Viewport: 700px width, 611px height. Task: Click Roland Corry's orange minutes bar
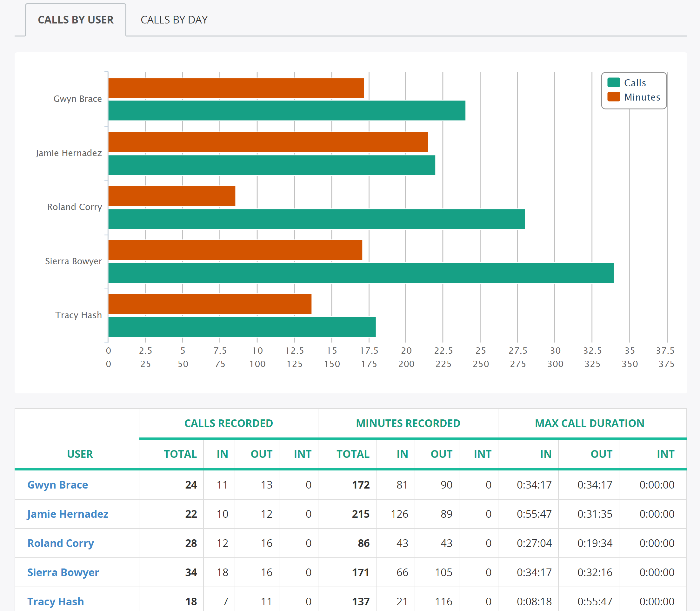click(172, 196)
